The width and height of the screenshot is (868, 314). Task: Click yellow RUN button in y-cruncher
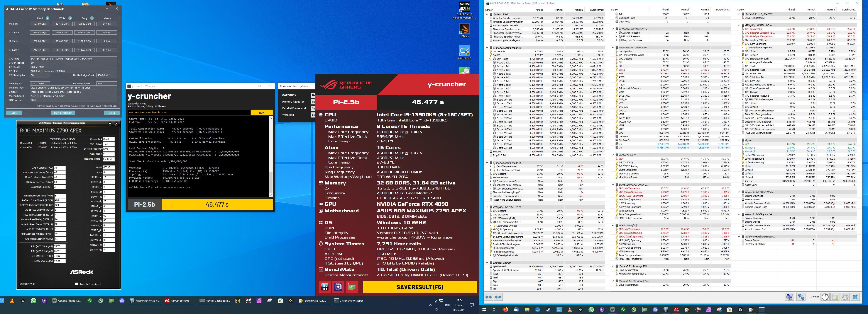[261, 112]
